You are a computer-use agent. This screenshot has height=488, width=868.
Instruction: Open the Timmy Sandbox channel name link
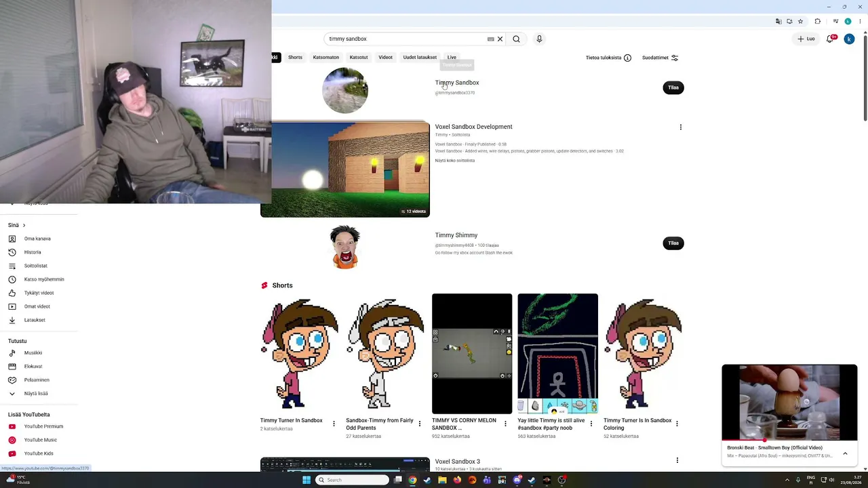pyautogui.click(x=457, y=83)
